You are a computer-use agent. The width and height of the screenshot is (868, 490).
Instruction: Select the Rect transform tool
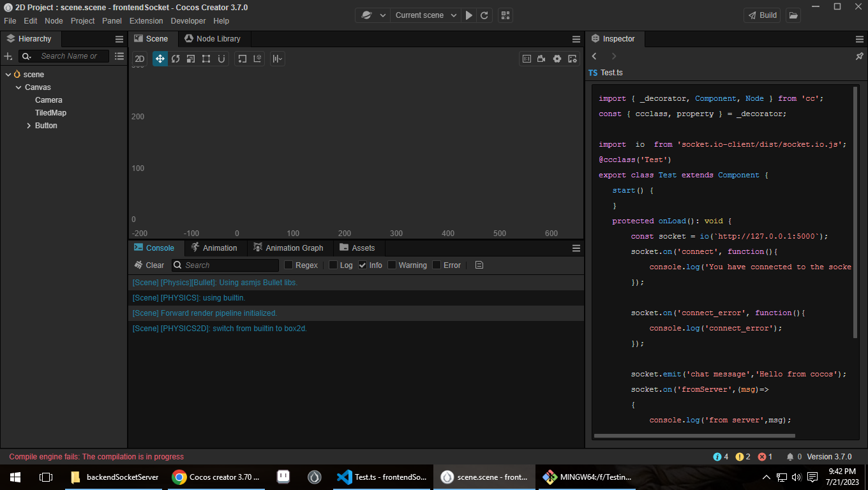pos(206,59)
